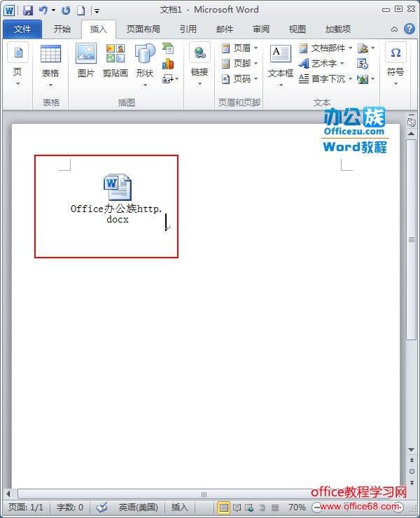
Task: Click the Undo icon
Action: (x=43, y=10)
